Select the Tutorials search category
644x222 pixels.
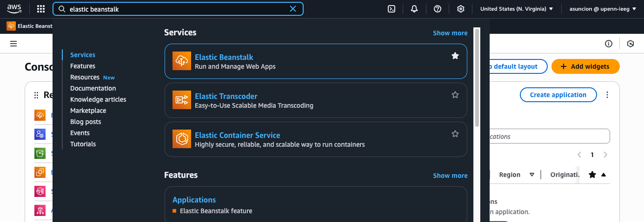coord(83,144)
